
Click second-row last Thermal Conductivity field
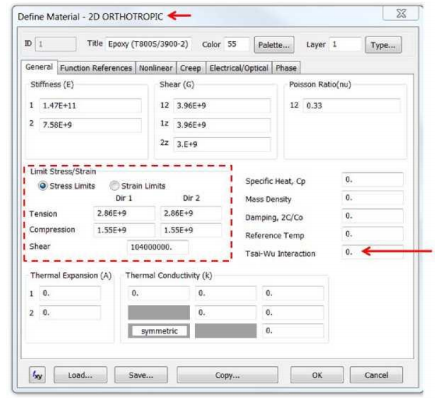[293, 313]
